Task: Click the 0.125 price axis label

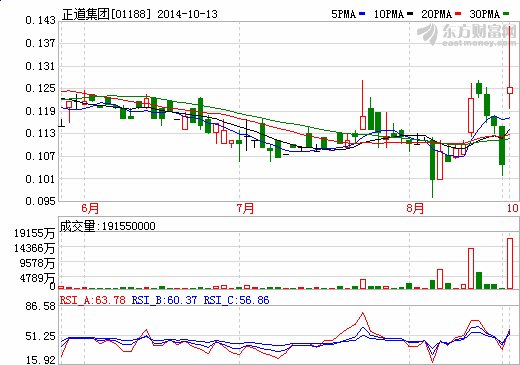Action: 40,88
